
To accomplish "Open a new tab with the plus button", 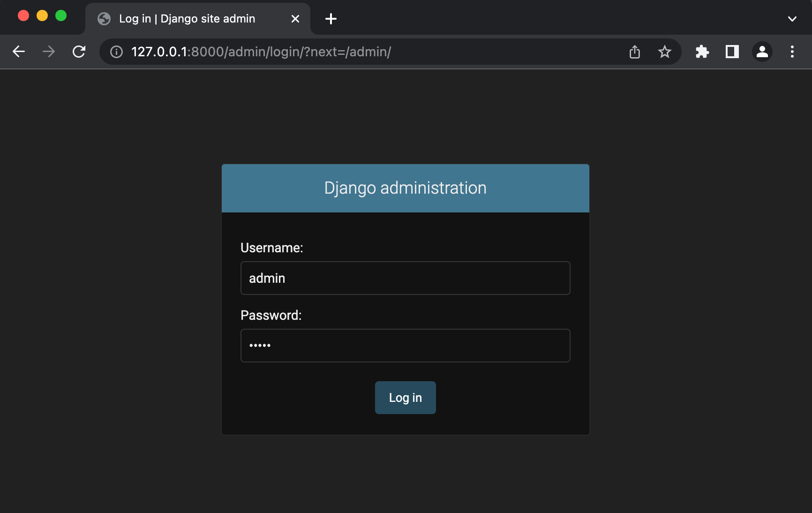I will [x=331, y=19].
